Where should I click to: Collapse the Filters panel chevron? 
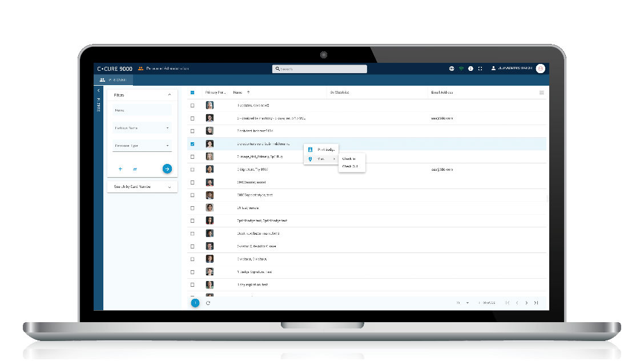tap(169, 95)
